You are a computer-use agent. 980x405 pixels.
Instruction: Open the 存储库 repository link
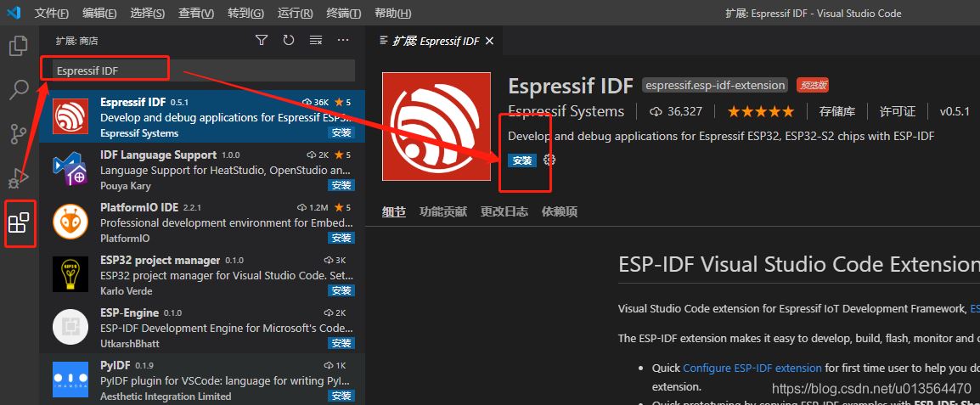pyautogui.click(x=837, y=111)
